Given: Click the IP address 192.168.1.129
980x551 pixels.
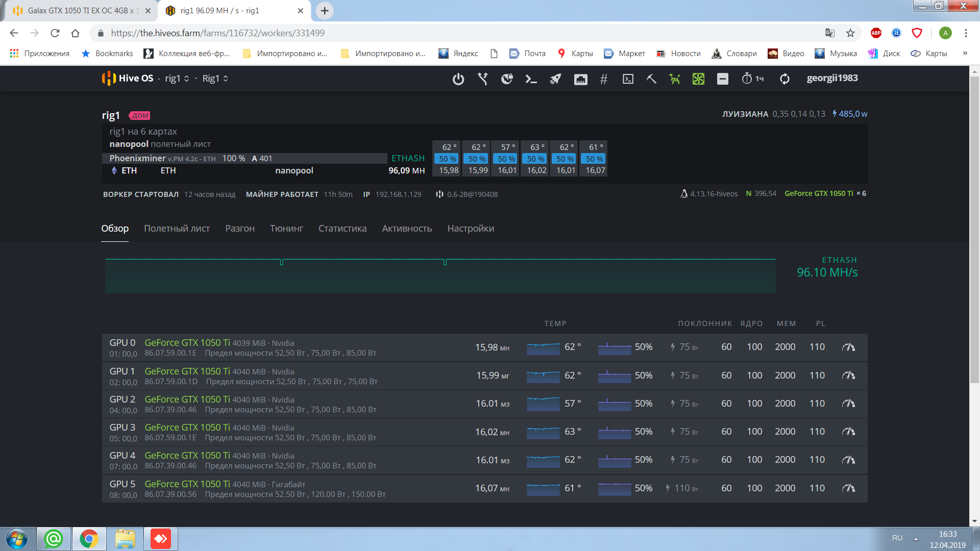Looking at the screenshot, I should point(399,194).
